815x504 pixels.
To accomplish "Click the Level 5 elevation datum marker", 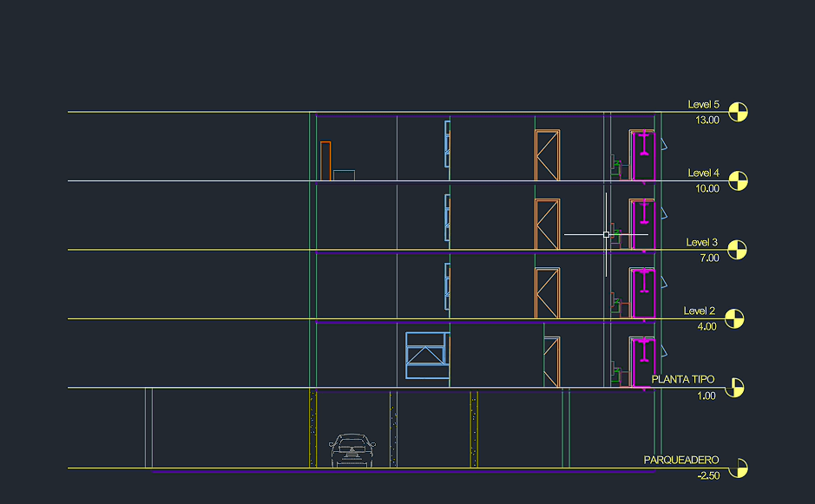I will point(738,112).
